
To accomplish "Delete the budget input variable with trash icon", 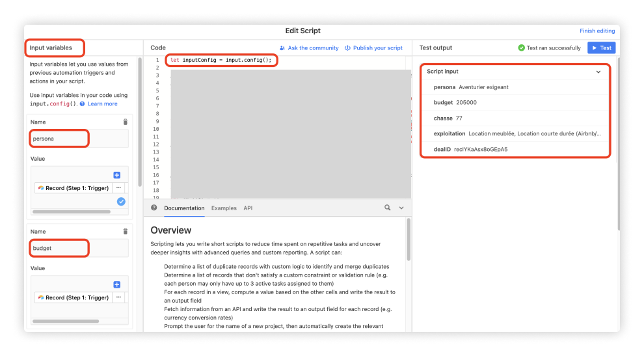I will [126, 232].
